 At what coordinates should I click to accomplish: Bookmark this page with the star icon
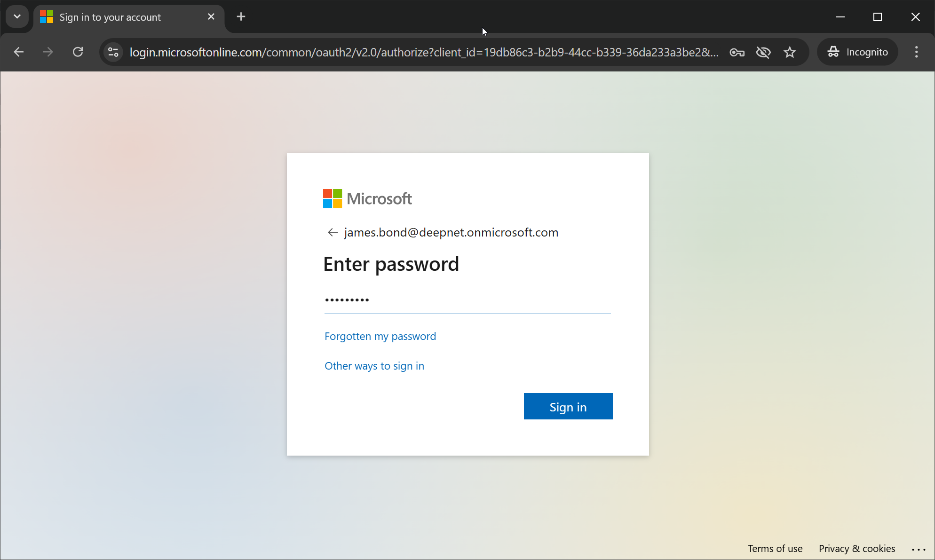[790, 52]
